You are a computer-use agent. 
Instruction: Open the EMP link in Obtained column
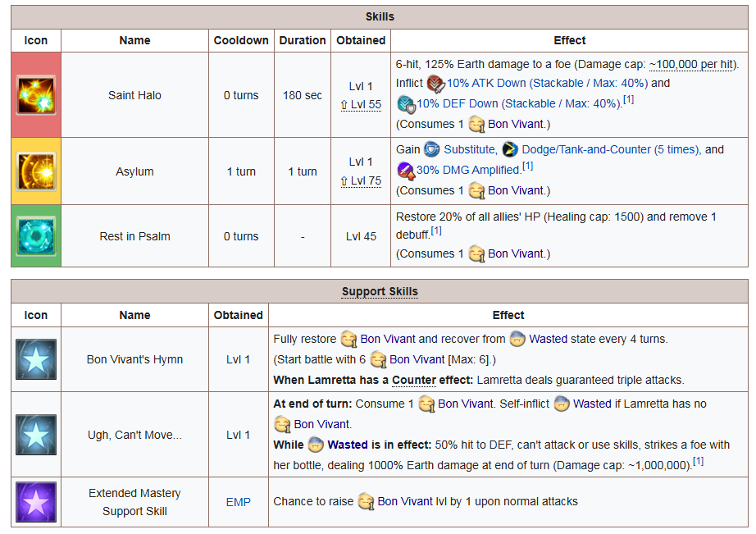[x=238, y=502]
